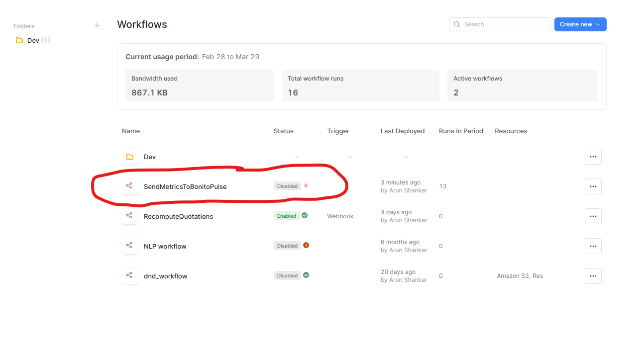Click the plus icon beside Folders

tap(97, 25)
